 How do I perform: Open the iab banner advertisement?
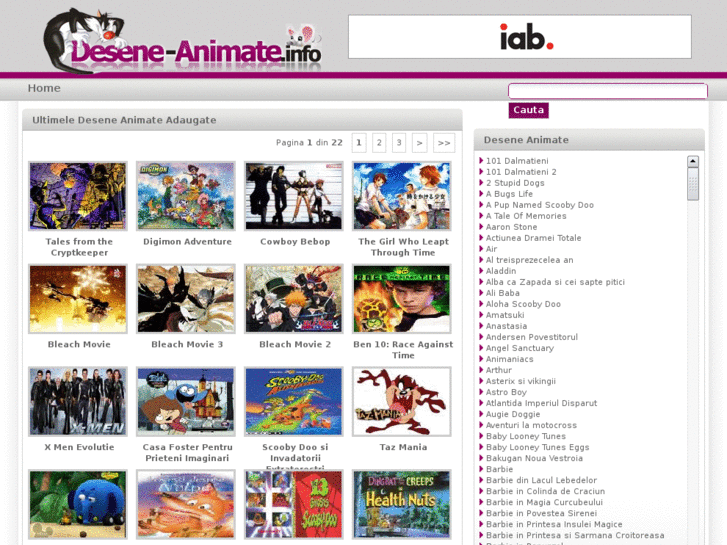pos(520,37)
